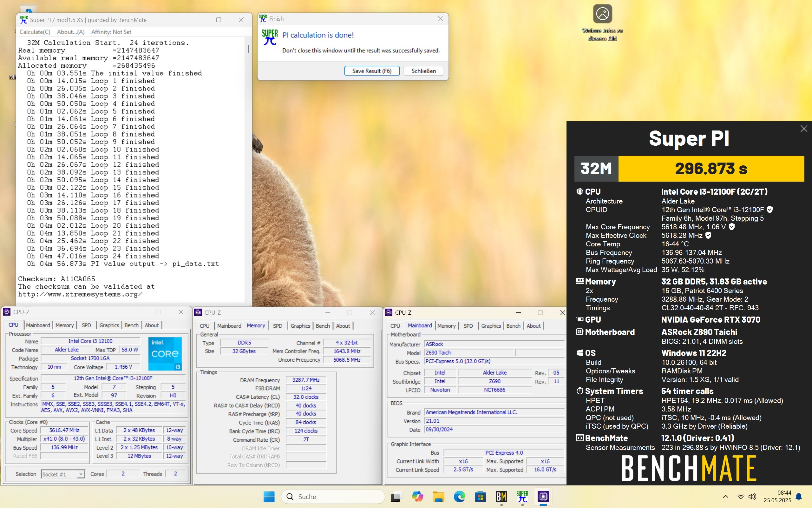Screen dimensions: 812x508
Task: Switch to BenchMate via taskbar icon
Action: (501, 497)
